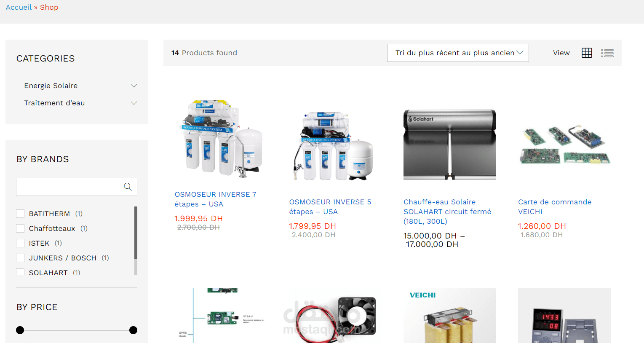Click the minimum price slider handle

[20, 330]
